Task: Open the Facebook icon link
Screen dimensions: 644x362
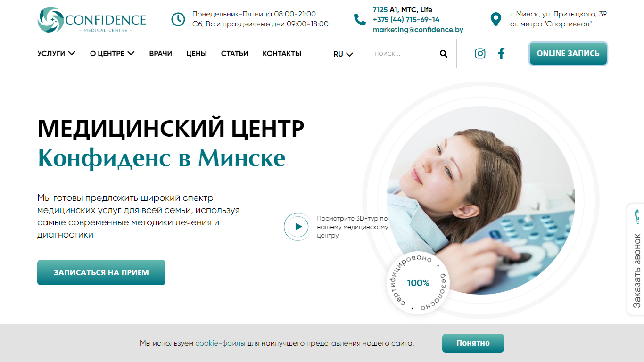Action: 501,54
